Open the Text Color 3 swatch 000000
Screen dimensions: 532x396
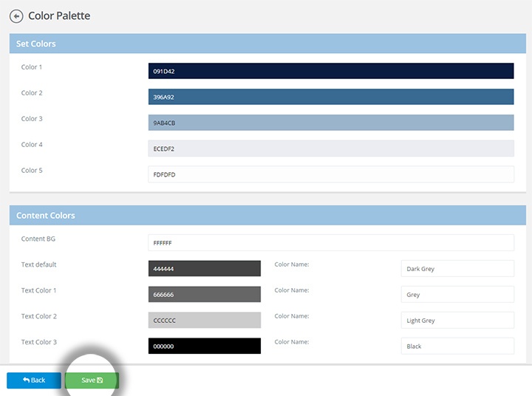204,346
